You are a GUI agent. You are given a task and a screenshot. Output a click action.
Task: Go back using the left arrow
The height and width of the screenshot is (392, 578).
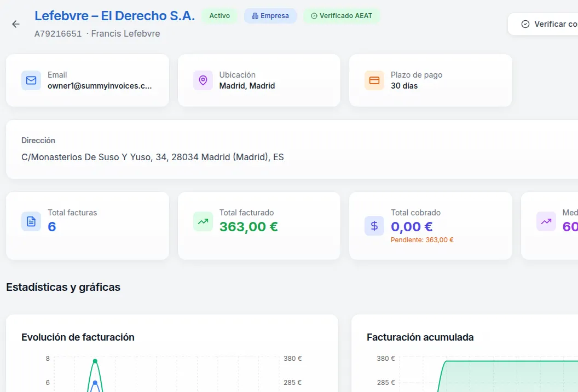click(x=15, y=24)
